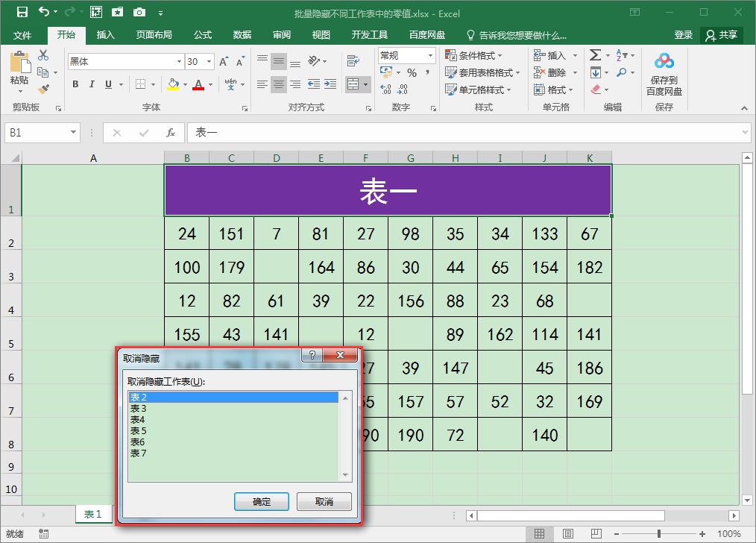Increase decimal places with the icon
756x543 pixels.
click(387, 88)
